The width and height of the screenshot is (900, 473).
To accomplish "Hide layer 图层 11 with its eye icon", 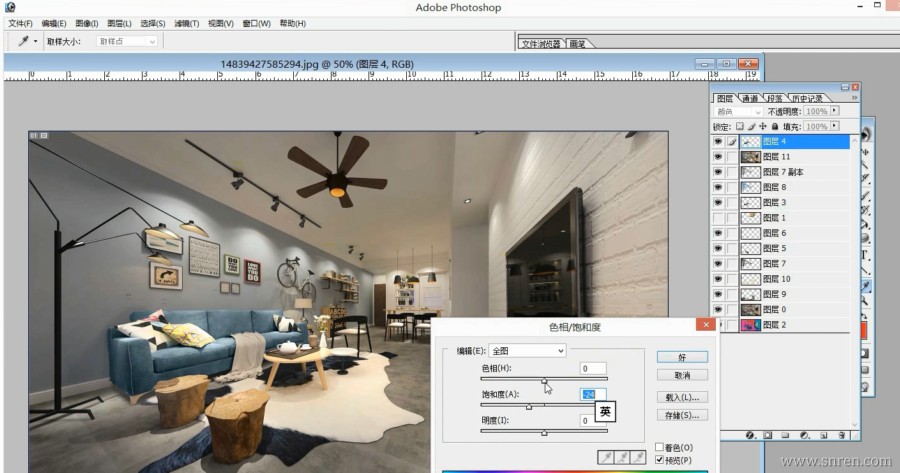I will click(x=718, y=157).
